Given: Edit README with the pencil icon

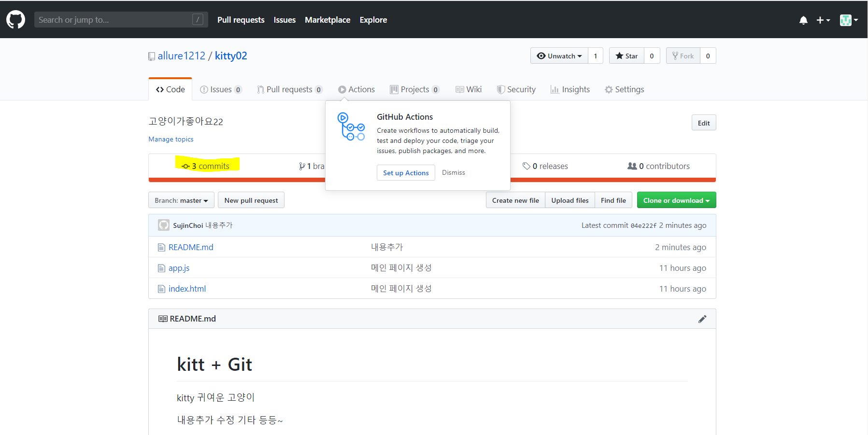Looking at the screenshot, I should click(702, 319).
